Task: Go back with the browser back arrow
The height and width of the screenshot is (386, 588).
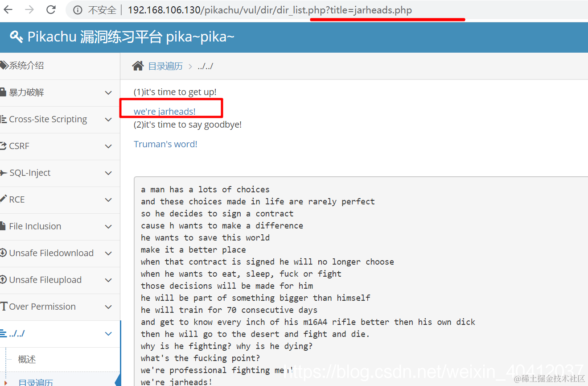Action: 8,9
